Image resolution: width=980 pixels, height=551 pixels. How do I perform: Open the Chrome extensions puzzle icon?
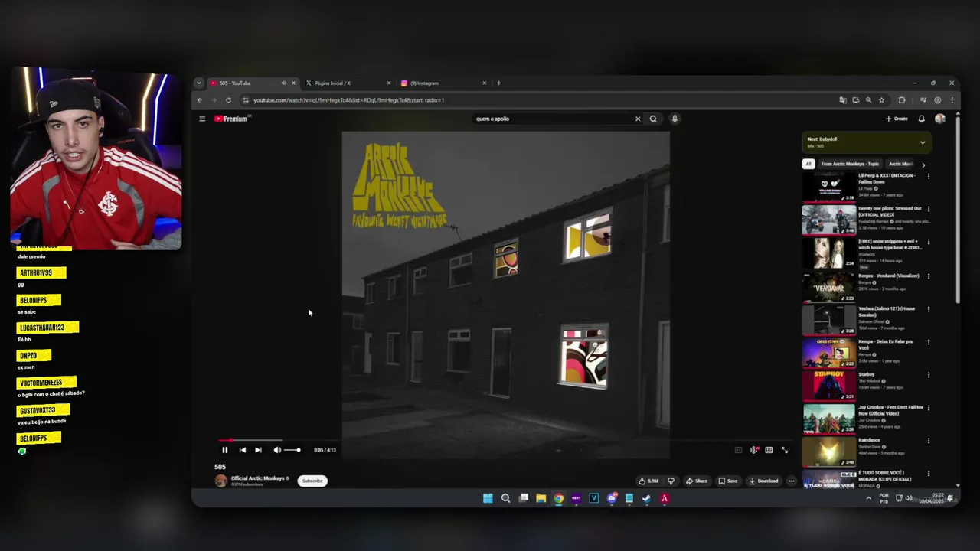pyautogui.click(x=902, y=100)
